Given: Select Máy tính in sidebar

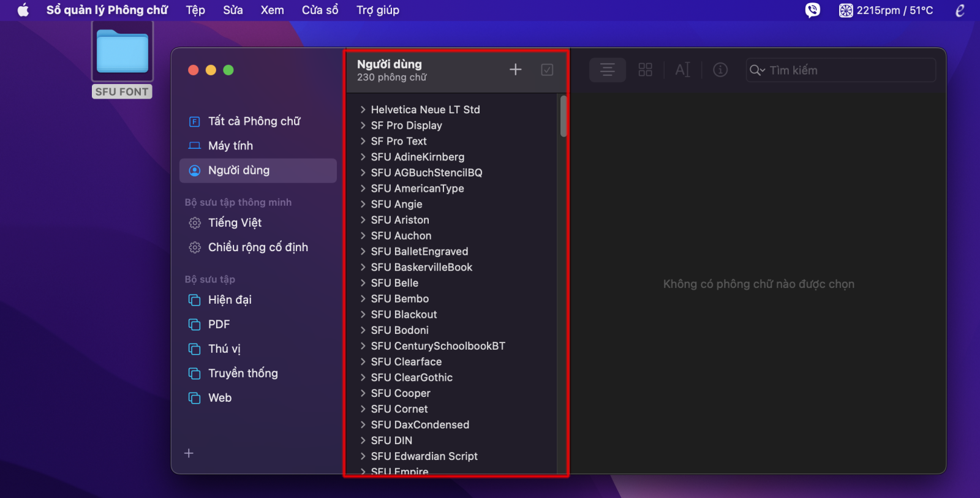Looking at the screenshot, I should [x=258, y=146].
